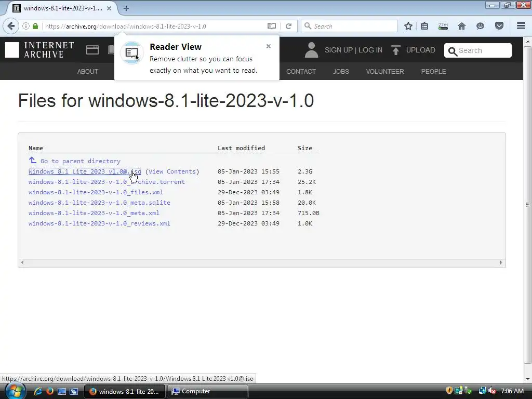The height and width of the screenshot is (399, 532).
Task: Download Windows 8.1 Lite 2023 v1.0@.iso
Action: [x=85, y=171]
